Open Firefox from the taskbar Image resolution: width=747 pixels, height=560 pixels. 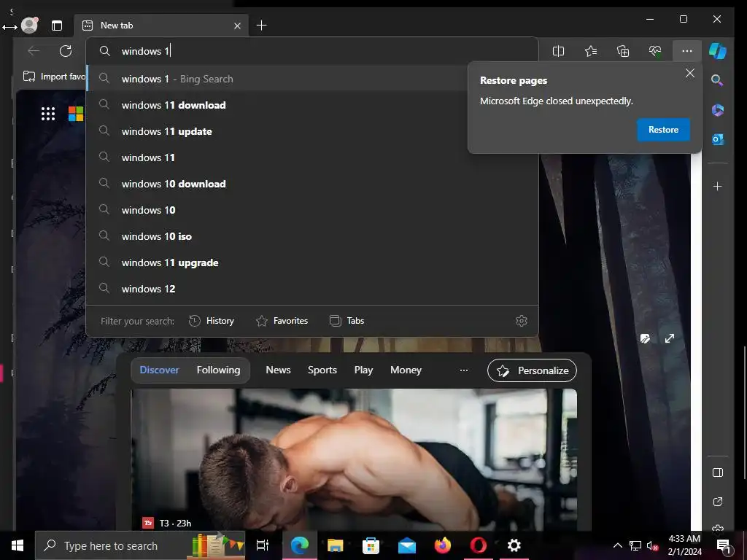pyautogui.click(x=443, y=545)
